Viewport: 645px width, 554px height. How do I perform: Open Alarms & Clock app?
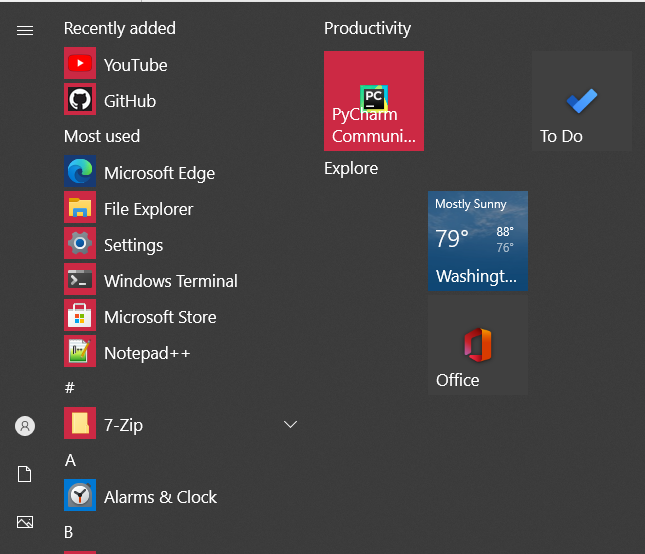(160, 497)
